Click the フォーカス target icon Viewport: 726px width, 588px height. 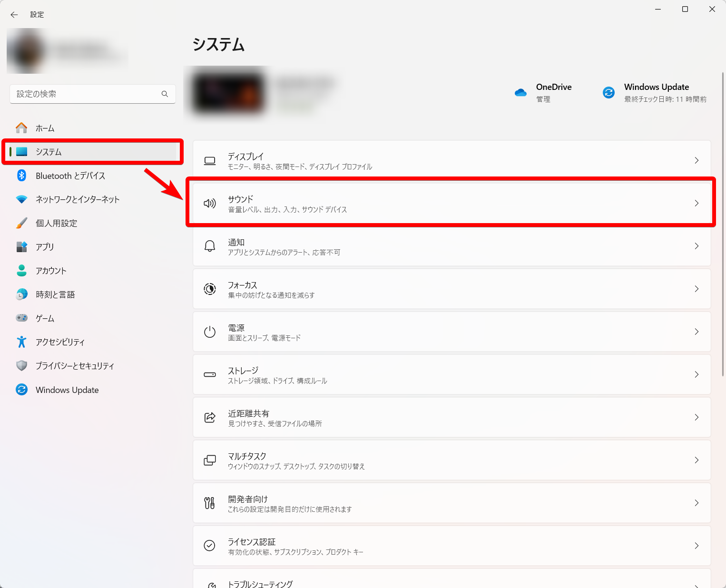coord(210,289)
